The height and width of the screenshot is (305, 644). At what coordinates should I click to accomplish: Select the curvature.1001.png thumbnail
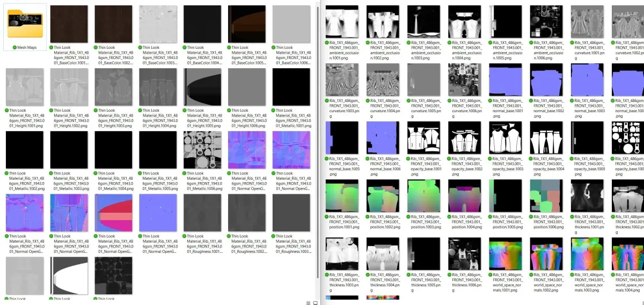pyautogui.click(x=588, y=21)
